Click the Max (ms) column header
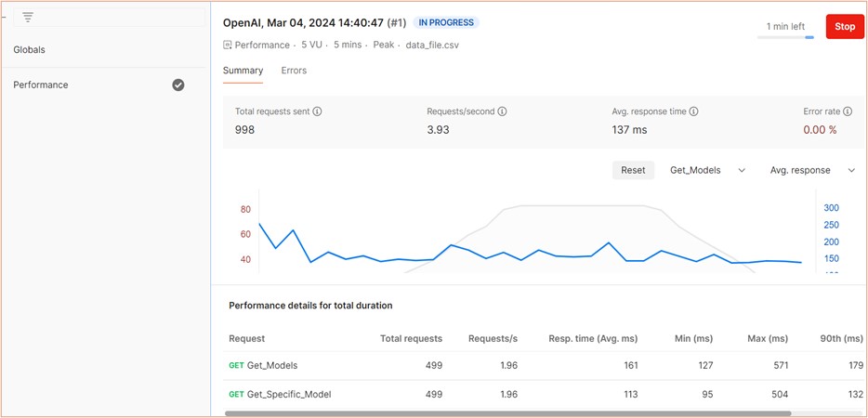The height and width of the screenshot is (418, 868). (x=768, y=338)
